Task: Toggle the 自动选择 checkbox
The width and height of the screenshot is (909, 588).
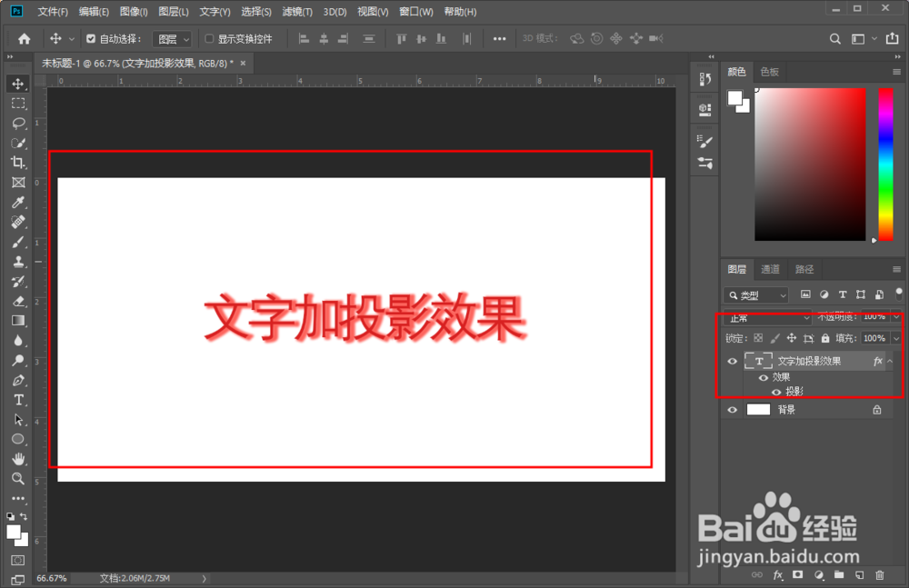Action: (91, 39)
